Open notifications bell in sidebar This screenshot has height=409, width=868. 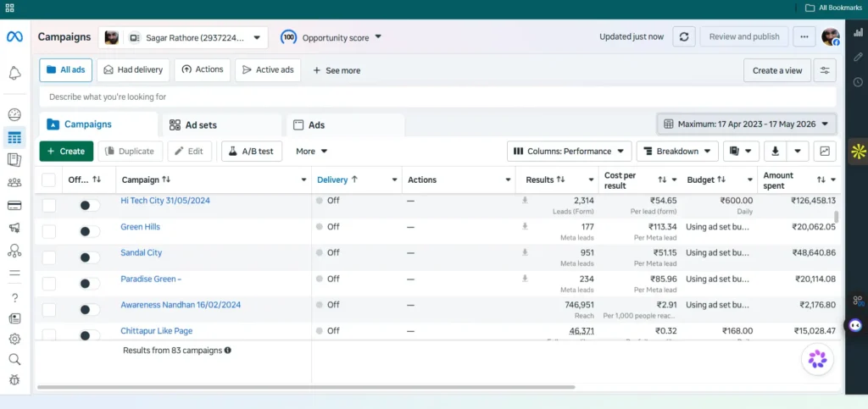(14, 73)
